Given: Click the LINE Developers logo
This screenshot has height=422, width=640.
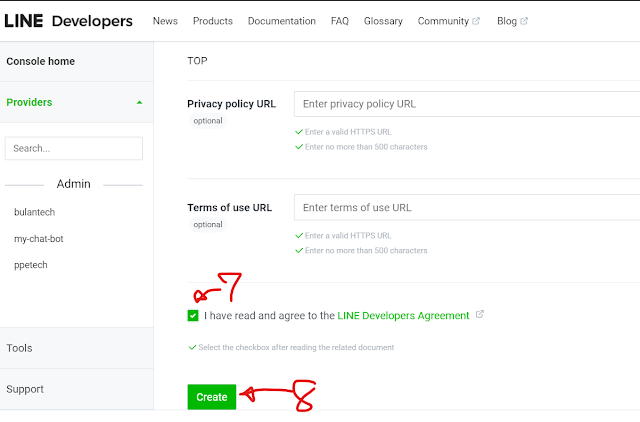Looking at the screenshot, I should click(x=68, y=21).
